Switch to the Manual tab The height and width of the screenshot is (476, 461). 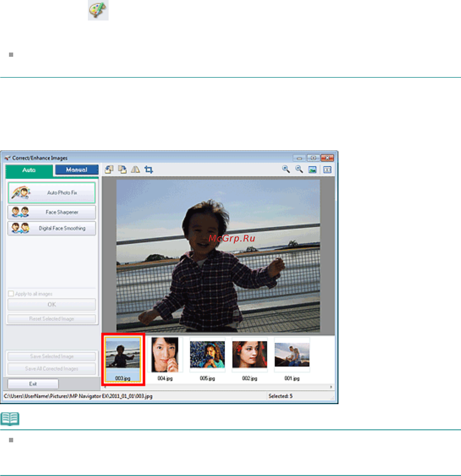click(x=77, y=169)
